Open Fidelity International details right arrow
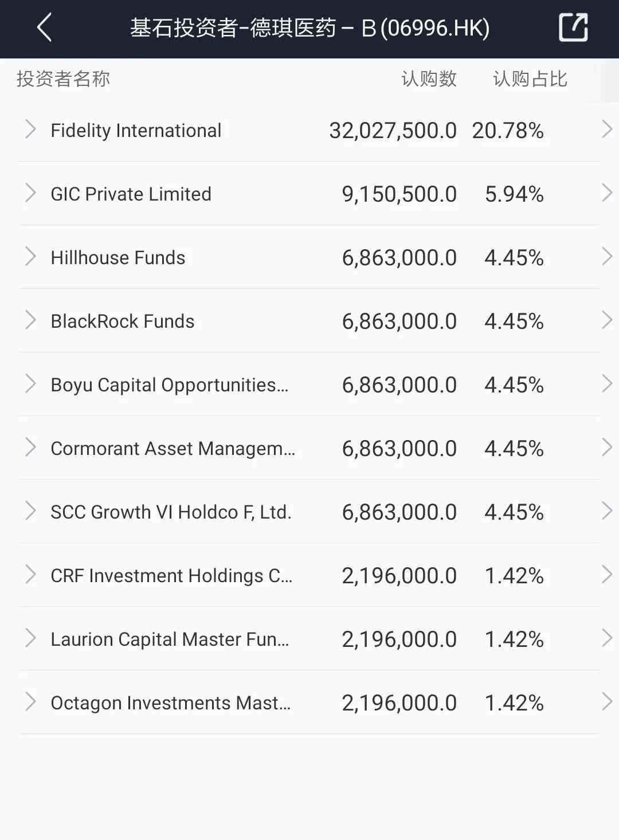Image resolution: width=619 pixels, height=840 pixels. click(x=607, y=130)
